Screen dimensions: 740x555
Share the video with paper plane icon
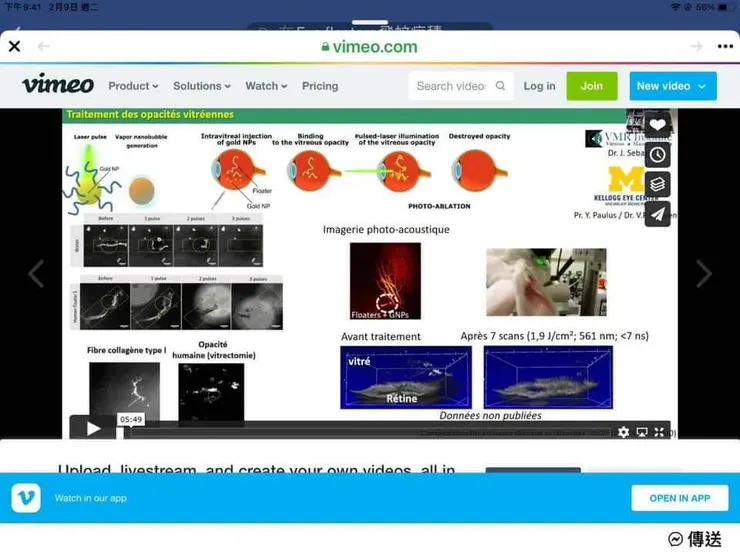657,214
